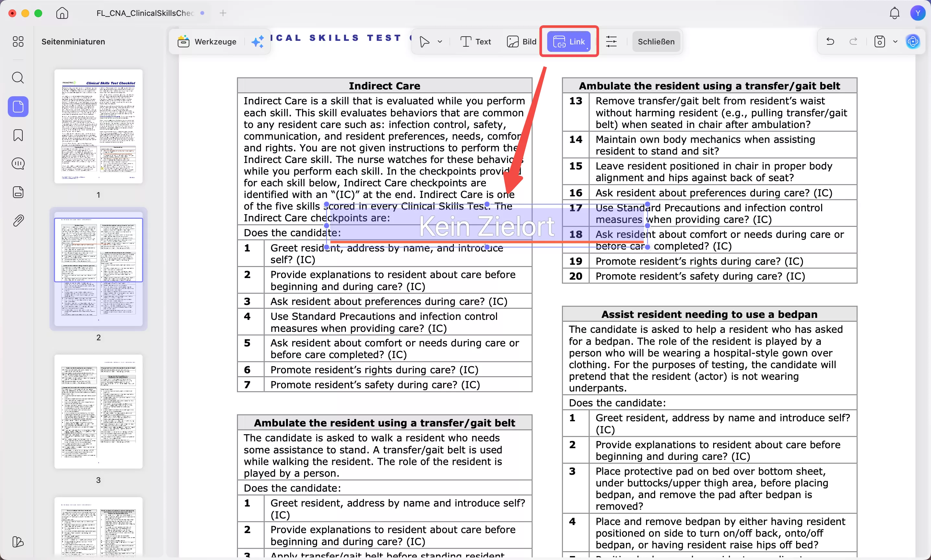Click 'Place and remove bedpan by either having resident'

tap(720, 533)
